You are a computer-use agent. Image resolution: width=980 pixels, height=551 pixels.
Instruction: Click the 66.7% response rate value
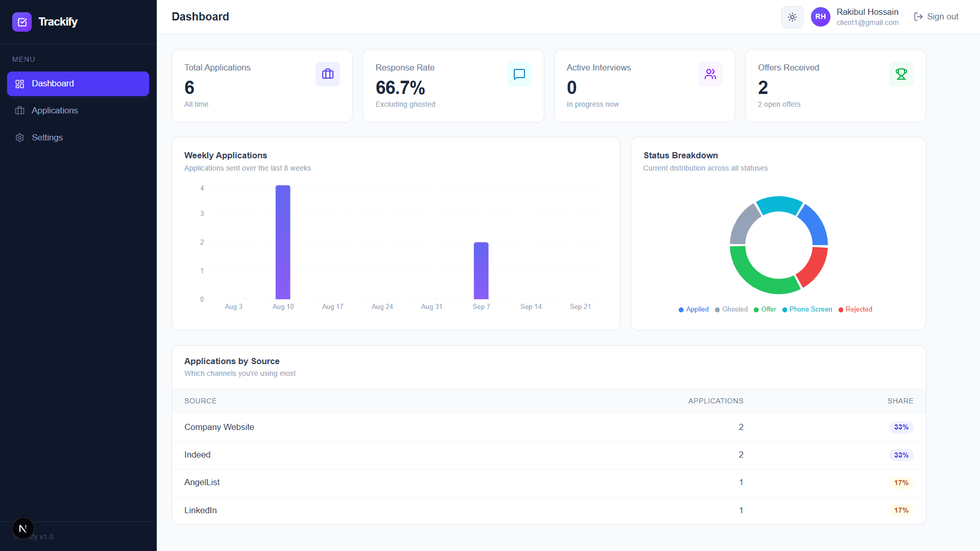[x=400, y=88]
